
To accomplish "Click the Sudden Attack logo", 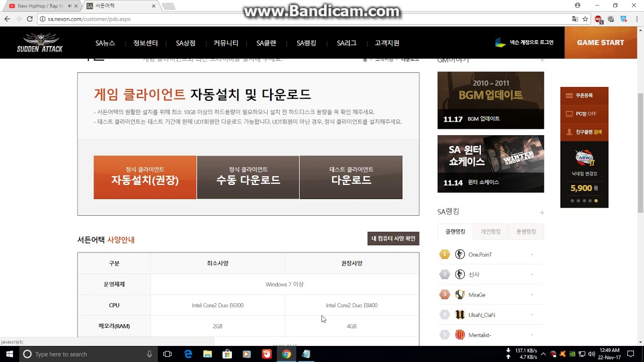I will coord(40,43).
